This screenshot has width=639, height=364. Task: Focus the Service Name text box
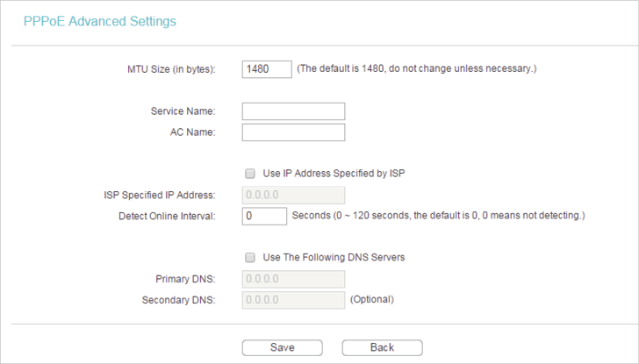[293, 111]
